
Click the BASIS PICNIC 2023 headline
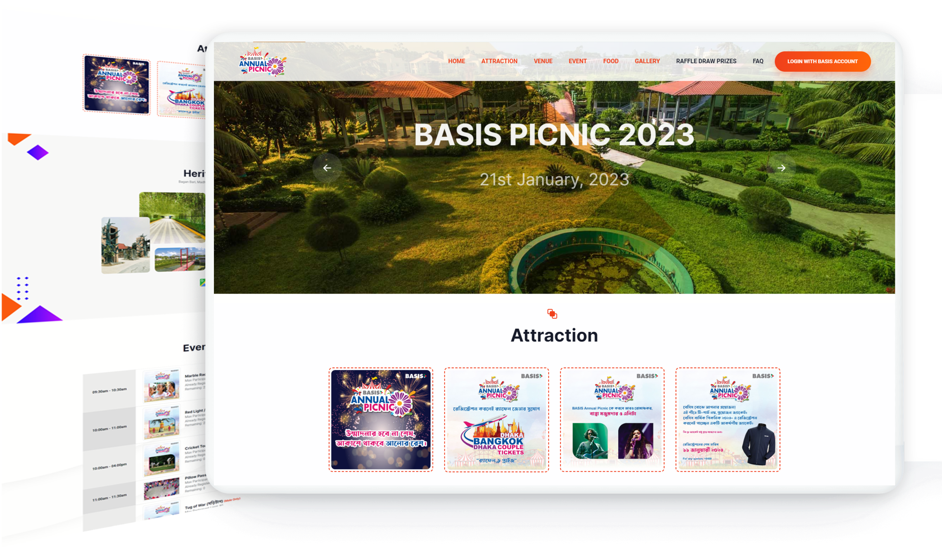pyautogui.click(x=554, y=135)
